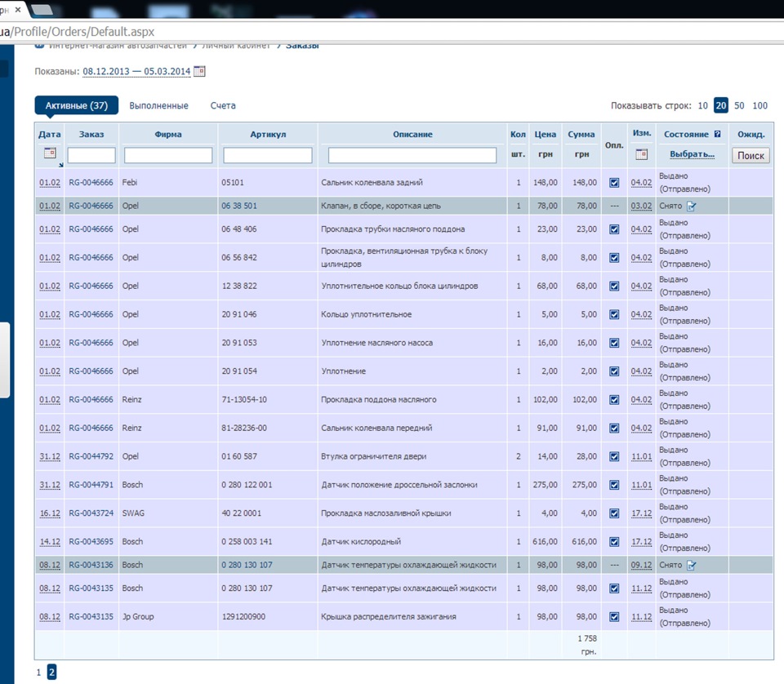Select the Reinz 71-13054-10 article cell
Image resolution: width=784 pixels, height=684 pixels.
tap(268, 400)
